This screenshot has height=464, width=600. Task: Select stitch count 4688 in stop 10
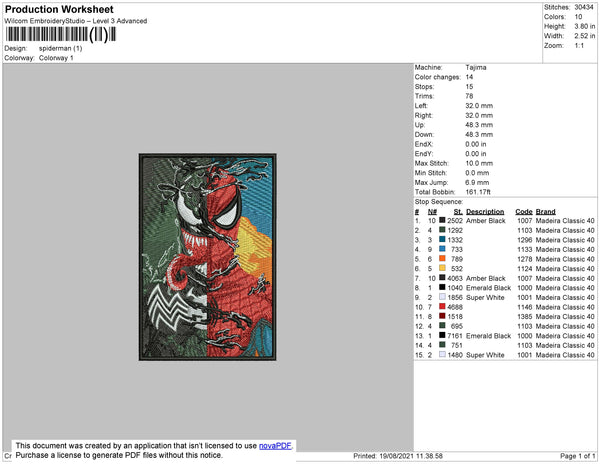tap(455, 307)
